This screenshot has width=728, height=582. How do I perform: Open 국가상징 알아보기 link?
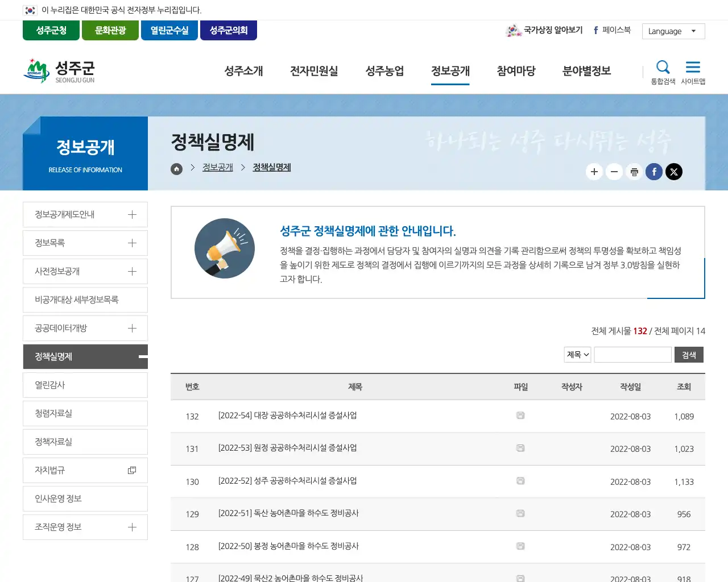click(x=544, y=30)
